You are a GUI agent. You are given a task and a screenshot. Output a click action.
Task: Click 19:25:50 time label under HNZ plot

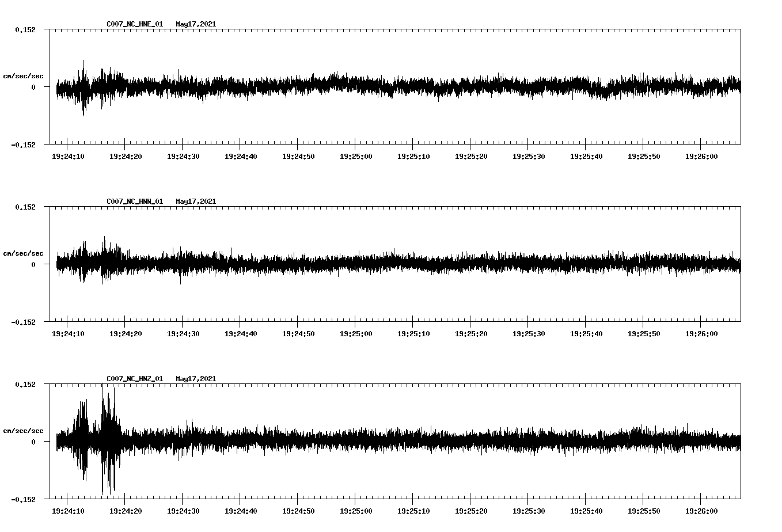pyautogui.click(x=644, y=511)
